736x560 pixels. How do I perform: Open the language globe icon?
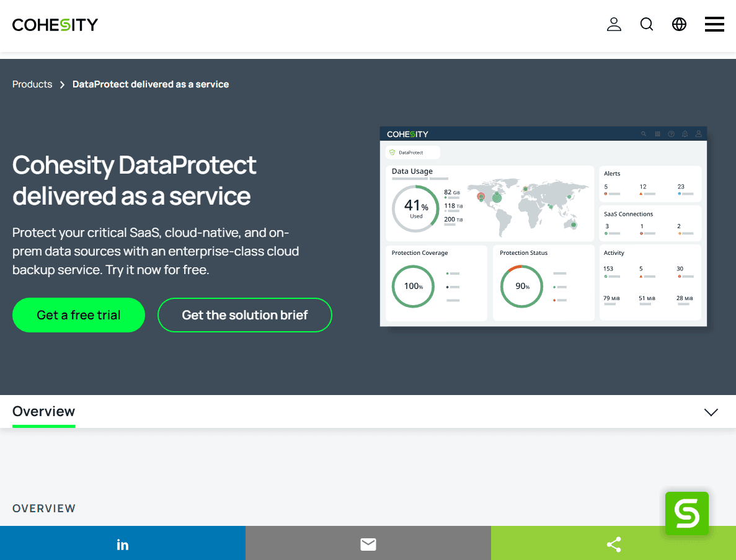point(679,24)
